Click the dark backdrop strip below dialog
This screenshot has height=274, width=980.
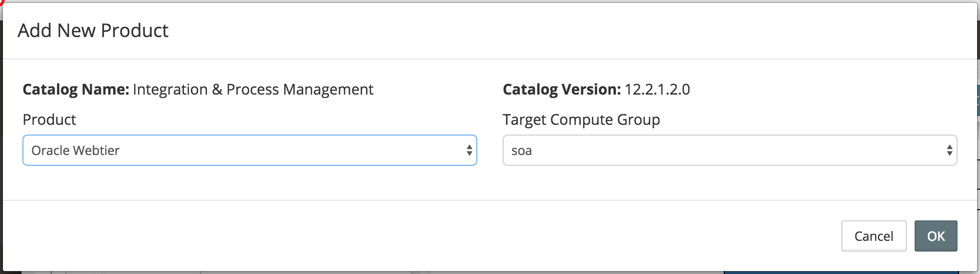pos(488,273)
